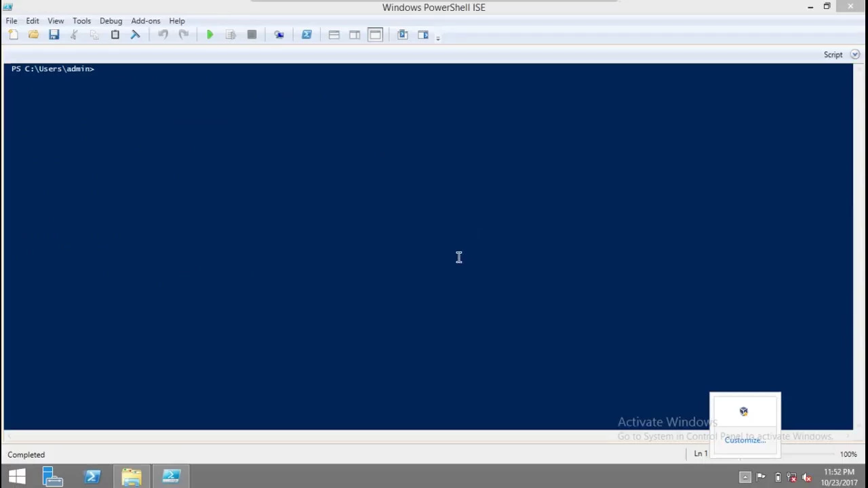Click the muted volume tray icon
The width and height of the screenshot is (868, 488).
pos(806,477)
